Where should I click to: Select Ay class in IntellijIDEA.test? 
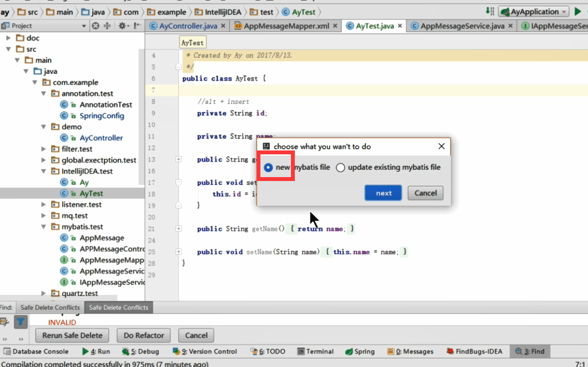84,182
